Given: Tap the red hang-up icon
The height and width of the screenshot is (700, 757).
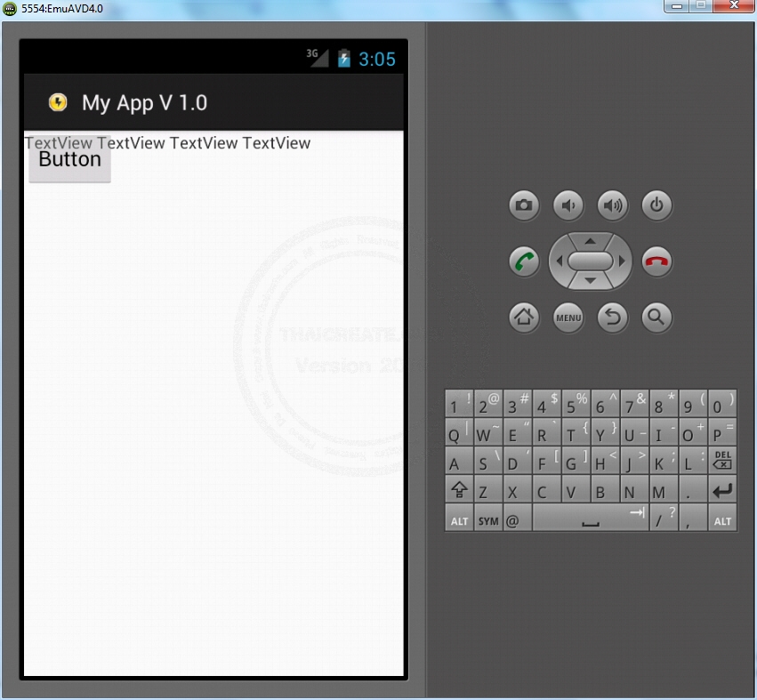Looking at the screenshot, I should [x=656, y=261].
